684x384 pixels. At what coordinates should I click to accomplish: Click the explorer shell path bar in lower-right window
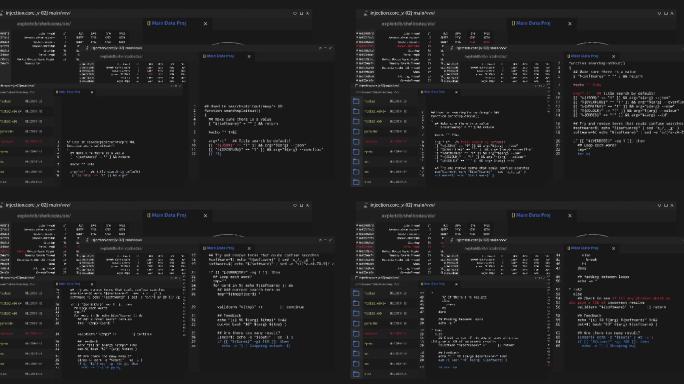(x=408, y=216)
